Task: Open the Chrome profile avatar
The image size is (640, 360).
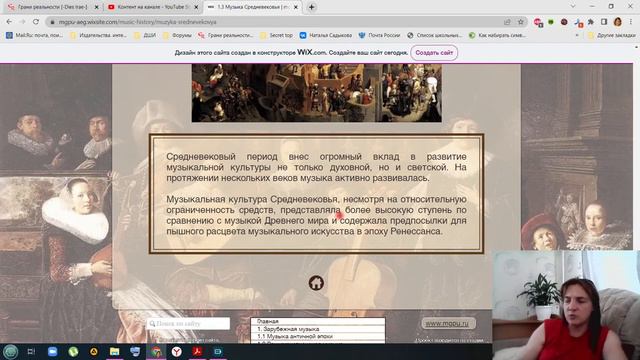Action: tap(618, 22)
